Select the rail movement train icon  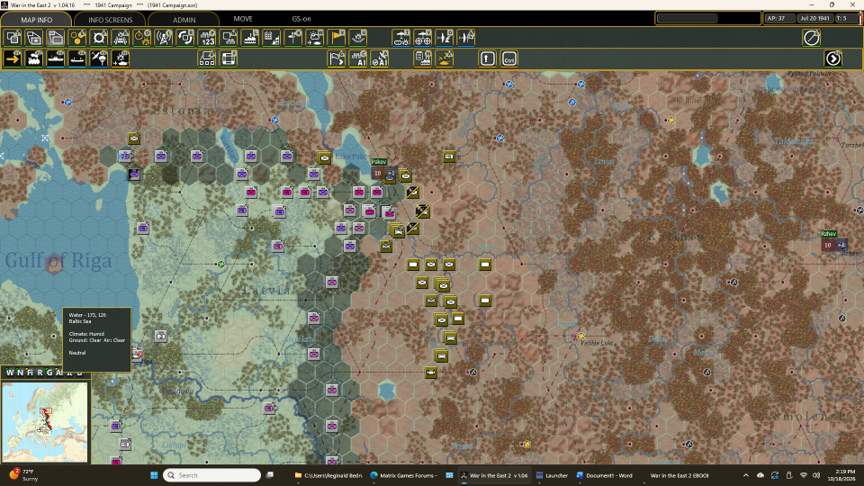34,58
